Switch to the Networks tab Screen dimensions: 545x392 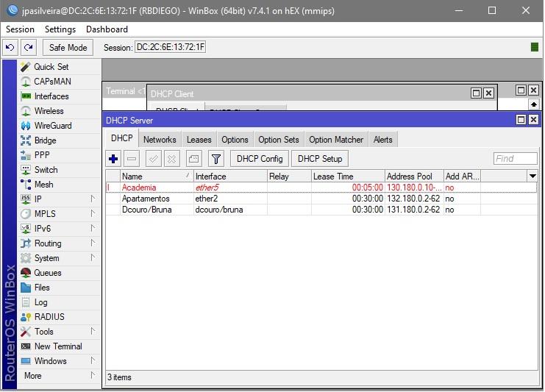pyautogui.click(x=160, y=140)
